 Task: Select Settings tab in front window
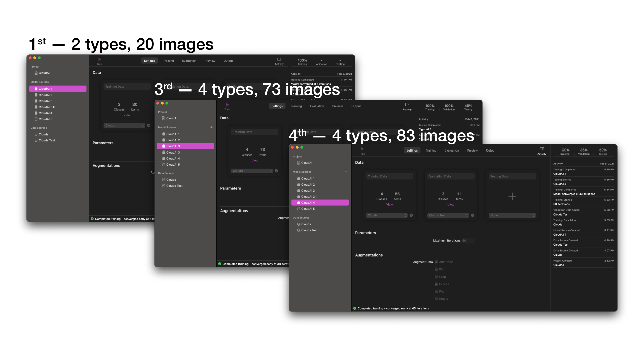coord(412,150)
